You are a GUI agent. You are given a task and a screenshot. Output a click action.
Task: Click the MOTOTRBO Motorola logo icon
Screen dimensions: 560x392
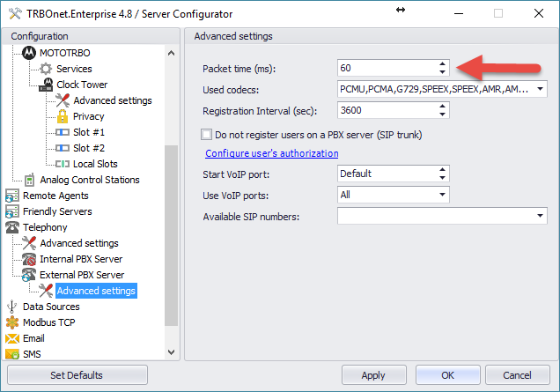point(29,53)
